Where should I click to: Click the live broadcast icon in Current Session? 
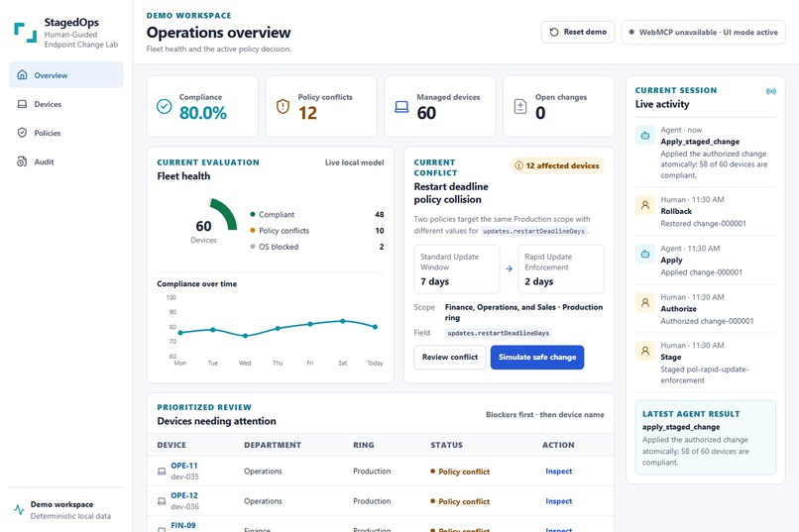(771, 91)
